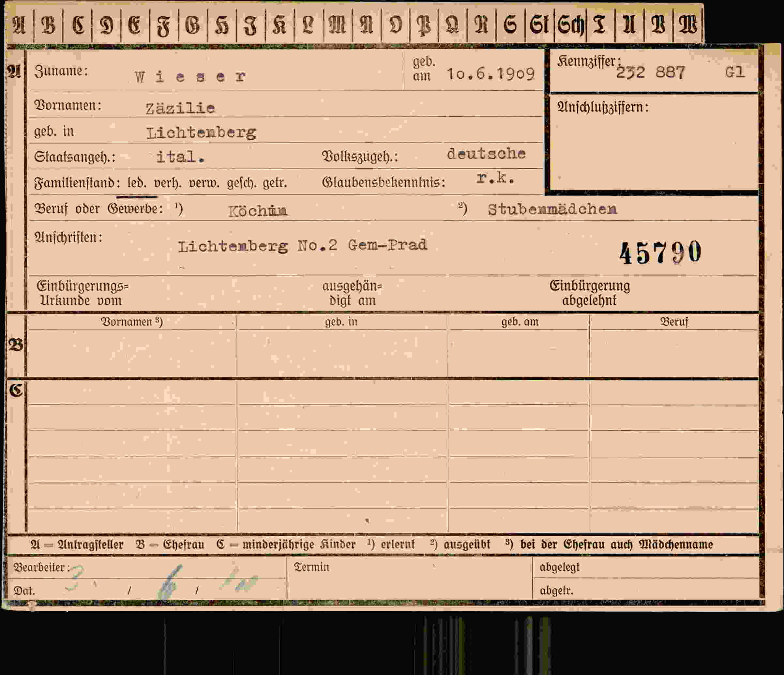Click the "Einbürgerungs-Urkunde vom" label
This screenshot has width=784, height=675.
coord(83,293)
